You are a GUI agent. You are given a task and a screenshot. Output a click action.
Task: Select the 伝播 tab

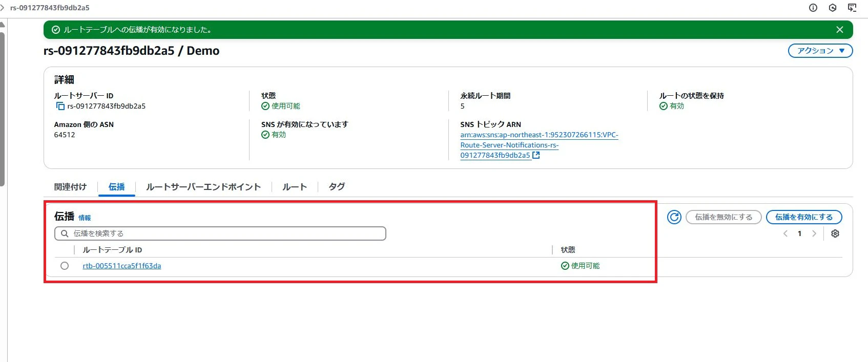(x=116, y=187)
